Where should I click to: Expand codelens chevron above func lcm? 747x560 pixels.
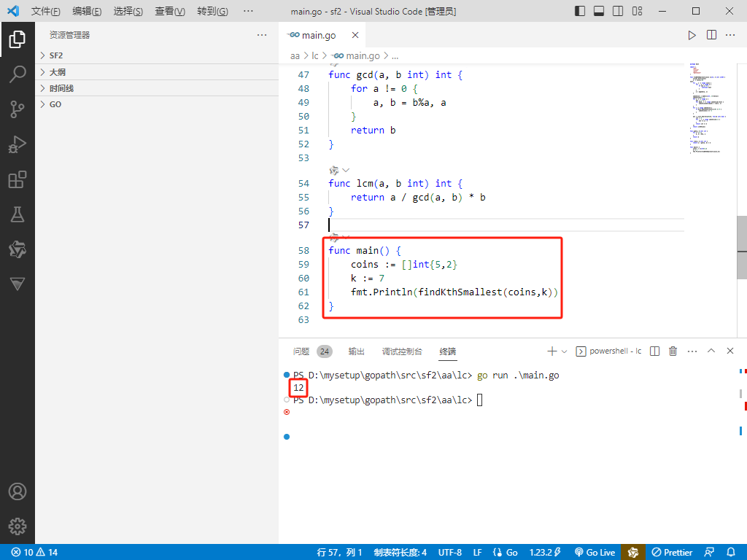(x=346, y=171)
